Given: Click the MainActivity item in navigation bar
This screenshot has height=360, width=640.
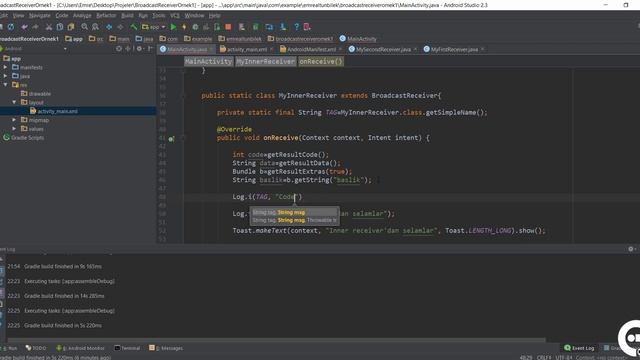Looking at the screenshot, I should pyautogui.click(x=358, y=39).
